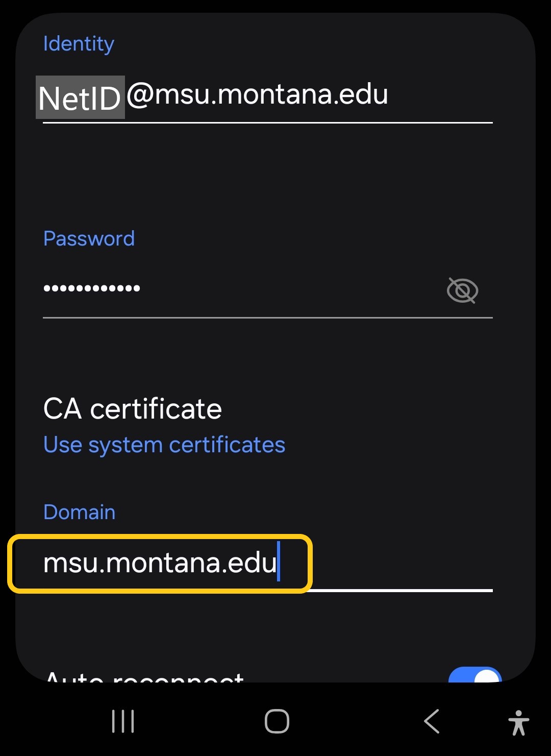The width and height of the screenshot is (551, 756).
Task: Click the Domain label text
Action: pyautogui.click(x=79, y=511)
